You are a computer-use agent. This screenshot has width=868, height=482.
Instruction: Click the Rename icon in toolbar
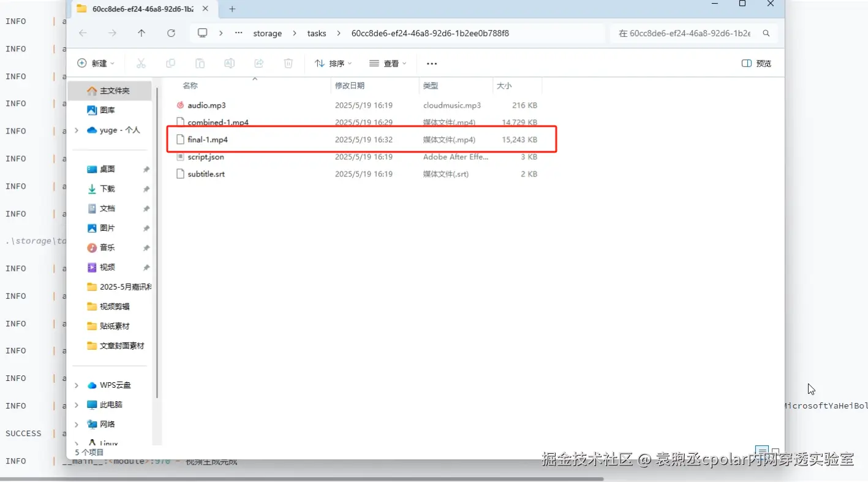tap(229, 63)
